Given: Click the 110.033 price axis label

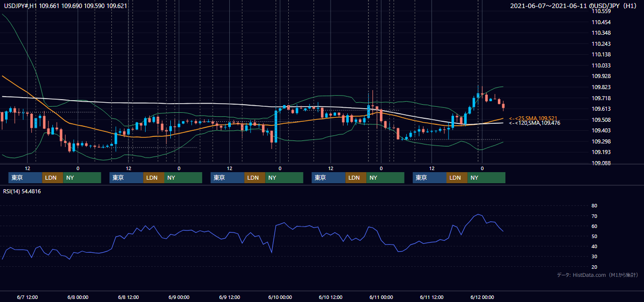Looking at the screenshot, I should 601,65.
